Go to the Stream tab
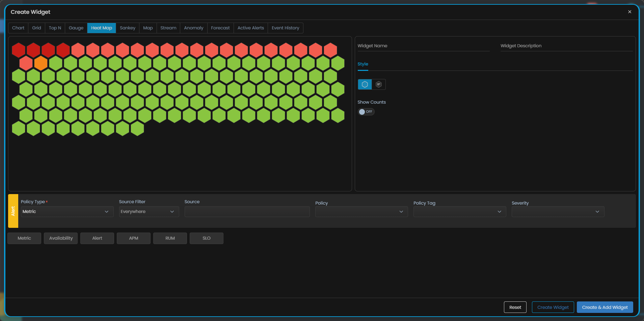The image size is (644, 321). 168,28
